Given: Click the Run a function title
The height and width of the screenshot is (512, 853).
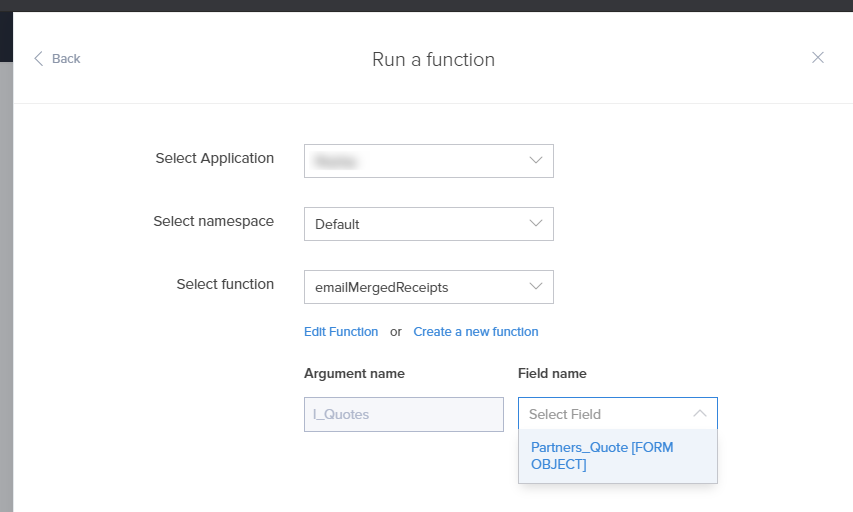Looking at the screenshot, I should coord(433,60).
